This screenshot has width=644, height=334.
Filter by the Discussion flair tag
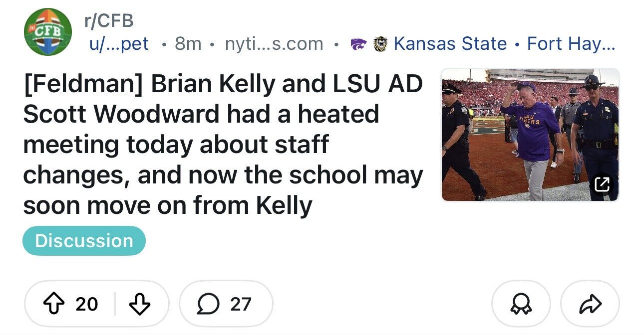coord(84,241)
